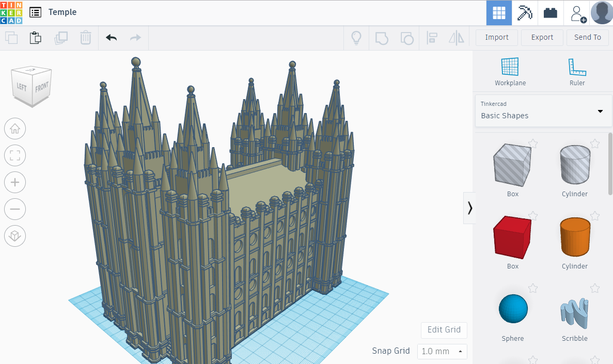Select the Workplane tool
Screen dimensions: 613x364
[x=510, y=71]
